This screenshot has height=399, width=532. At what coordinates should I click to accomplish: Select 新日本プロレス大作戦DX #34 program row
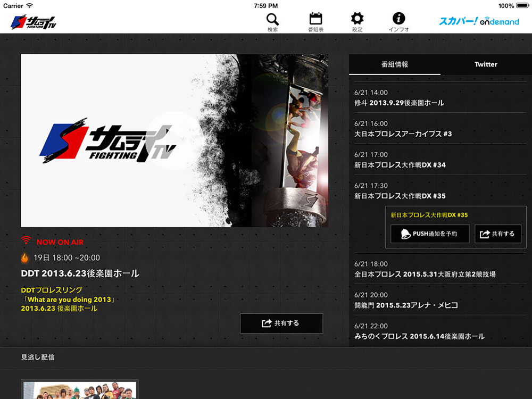click(440, 160)
